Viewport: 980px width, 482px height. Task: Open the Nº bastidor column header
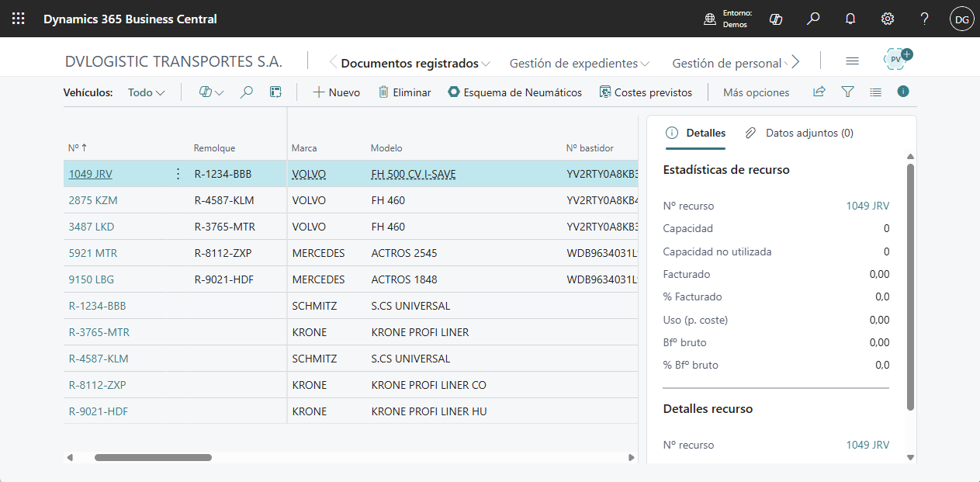(x=590, y=147)
